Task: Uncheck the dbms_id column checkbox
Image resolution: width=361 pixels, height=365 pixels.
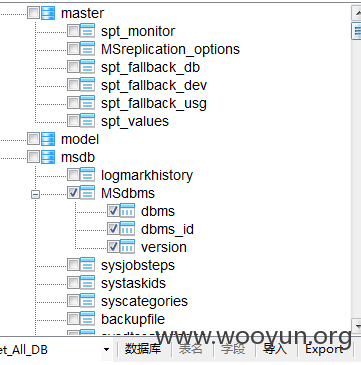Action: 113,229
